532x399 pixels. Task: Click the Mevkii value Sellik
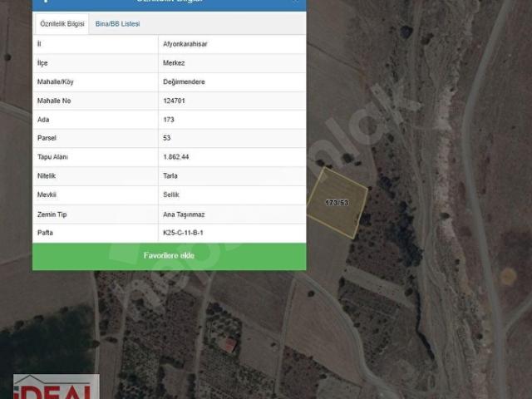[x=171, y=195]
